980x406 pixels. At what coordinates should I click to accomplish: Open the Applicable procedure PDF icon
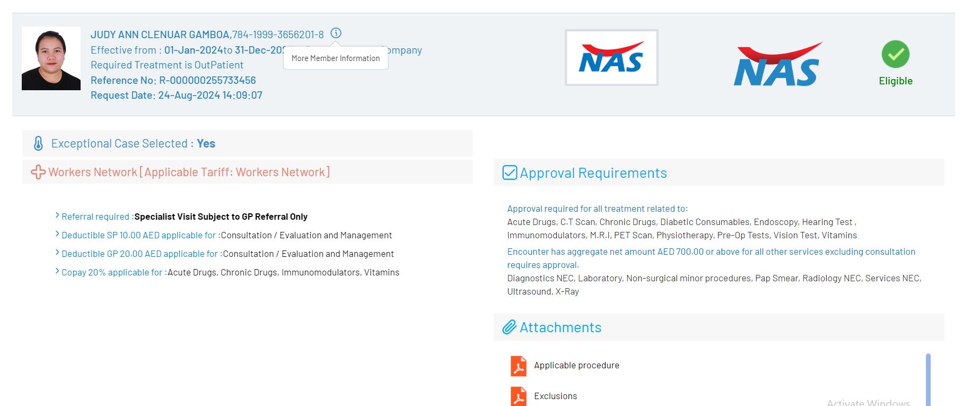coord(519,366)
